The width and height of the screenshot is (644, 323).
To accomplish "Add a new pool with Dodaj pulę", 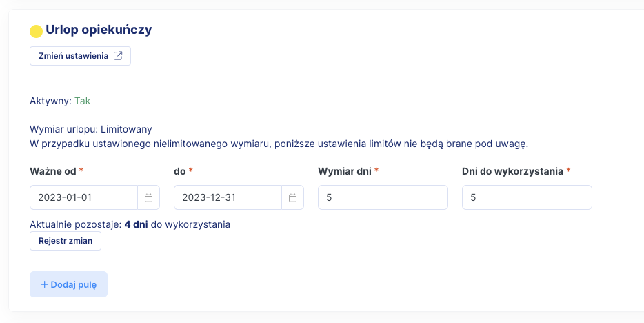I will [68, 284].
